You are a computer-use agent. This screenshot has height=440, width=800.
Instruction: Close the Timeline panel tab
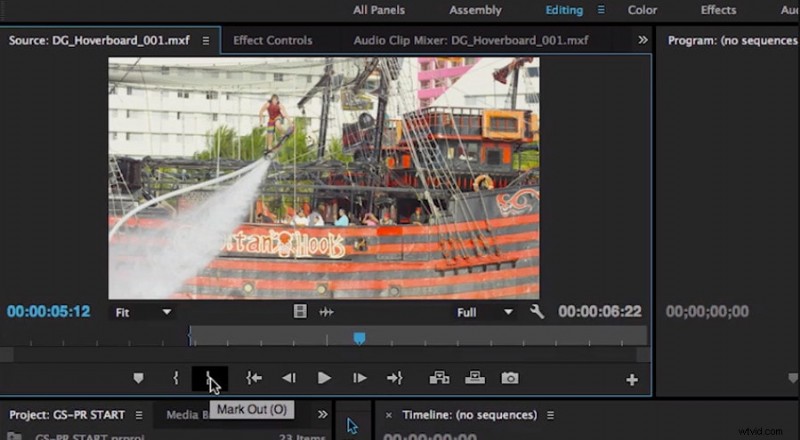tap(389, 415)
